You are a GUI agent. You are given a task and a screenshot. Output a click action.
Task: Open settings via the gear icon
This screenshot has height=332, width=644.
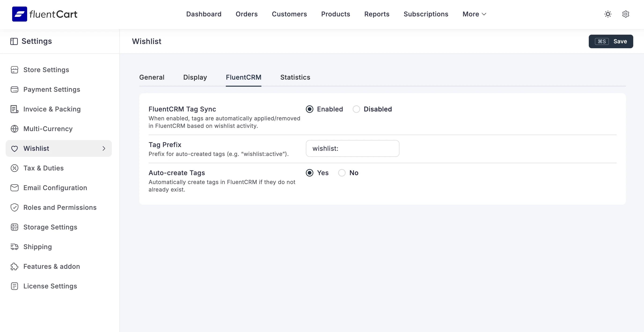coord(626,14)
